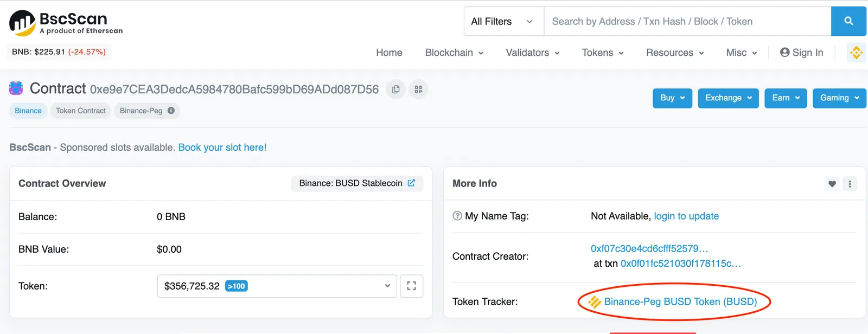The image size is (868, 334).
Task: Open the Gaming dropdown button
Action: point(839,98)
